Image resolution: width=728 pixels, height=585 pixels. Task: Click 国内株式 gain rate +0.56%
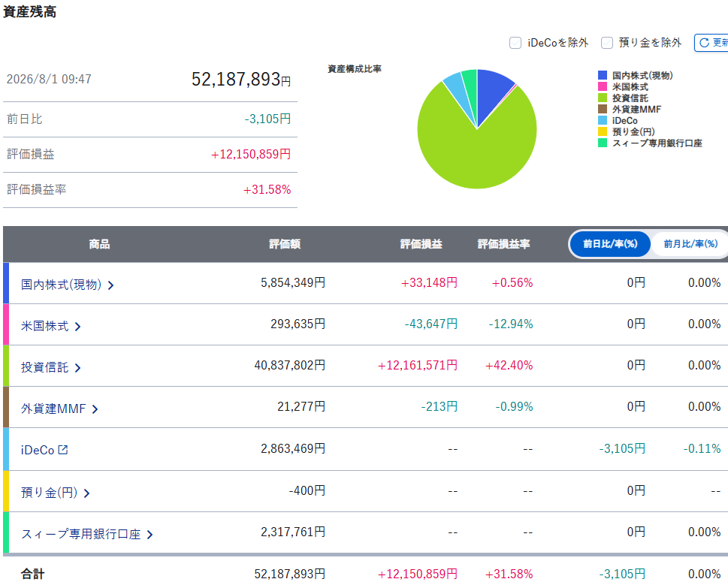click(x=512, y=282)
